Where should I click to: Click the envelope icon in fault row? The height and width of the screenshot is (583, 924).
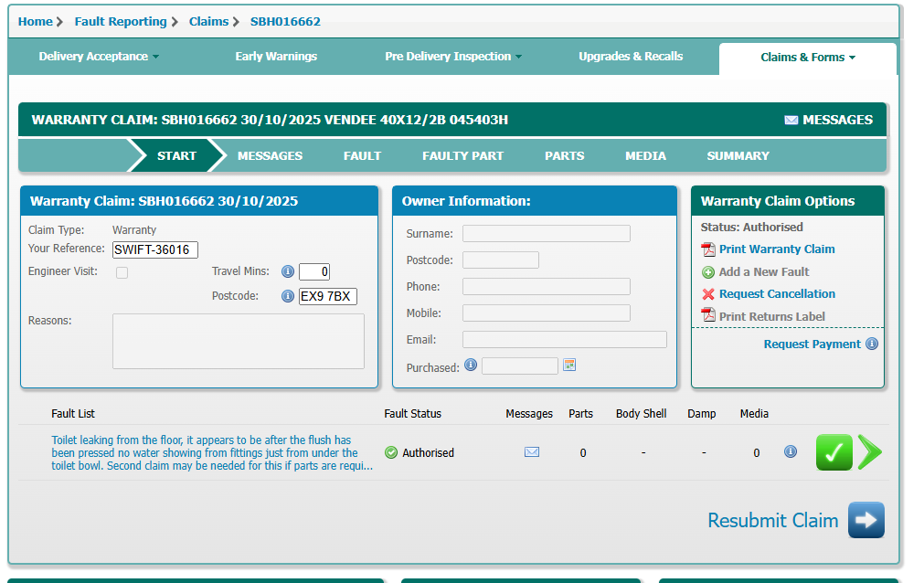532,452
